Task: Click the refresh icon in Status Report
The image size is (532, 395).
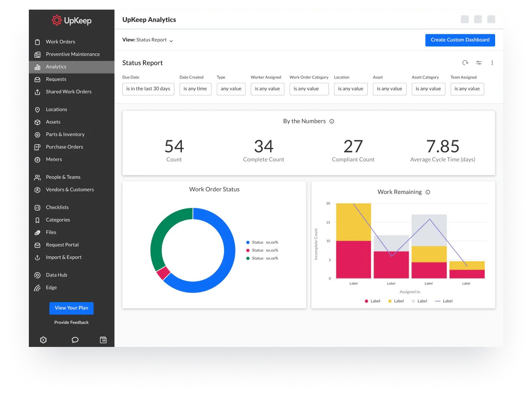Action: [465, 63]
